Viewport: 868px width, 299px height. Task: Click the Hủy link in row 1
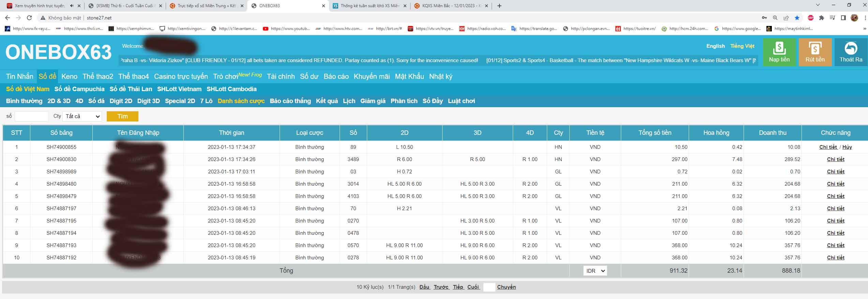tap(847, 147)
